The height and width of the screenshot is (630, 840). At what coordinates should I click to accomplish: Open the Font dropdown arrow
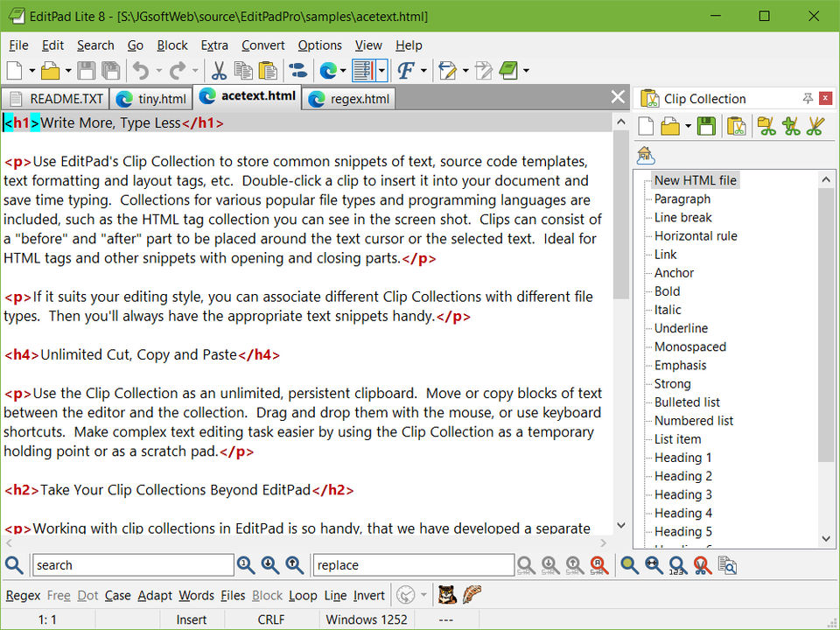point(423,70)
